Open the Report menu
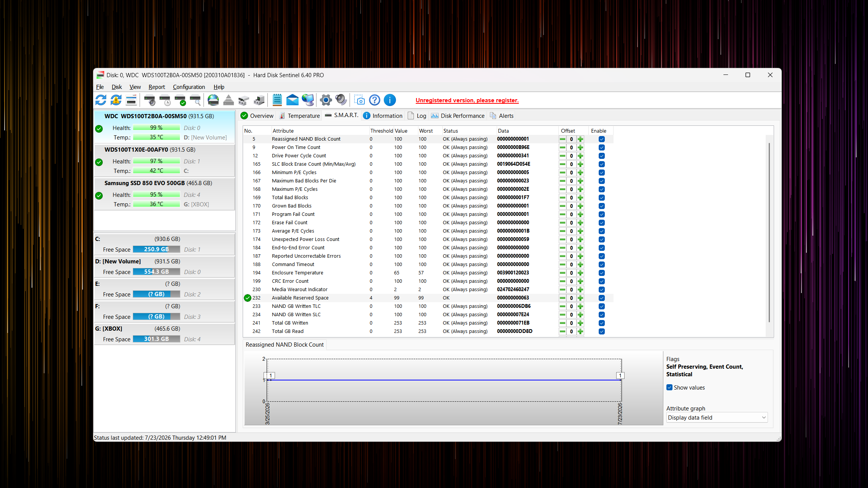The height and width of the screenshot is (488, 868). (x=157, y=87)
